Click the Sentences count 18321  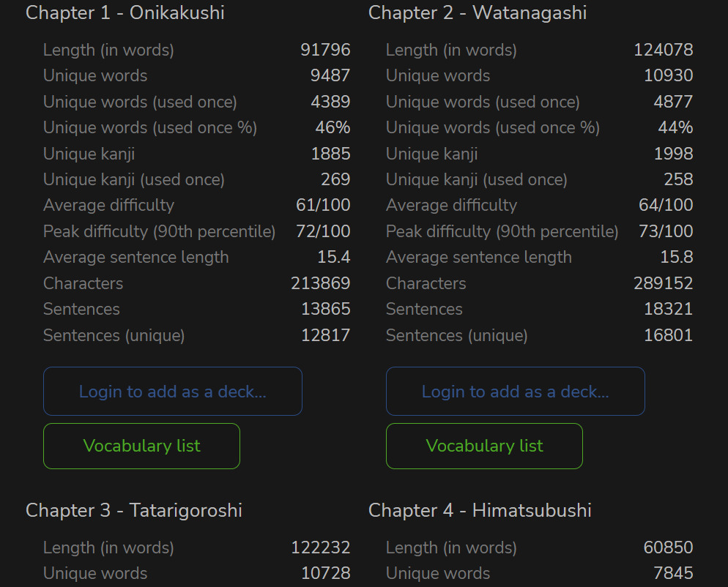668,309
